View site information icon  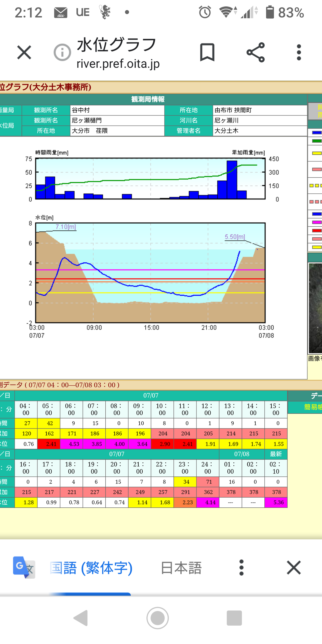[x=62, y=52]
